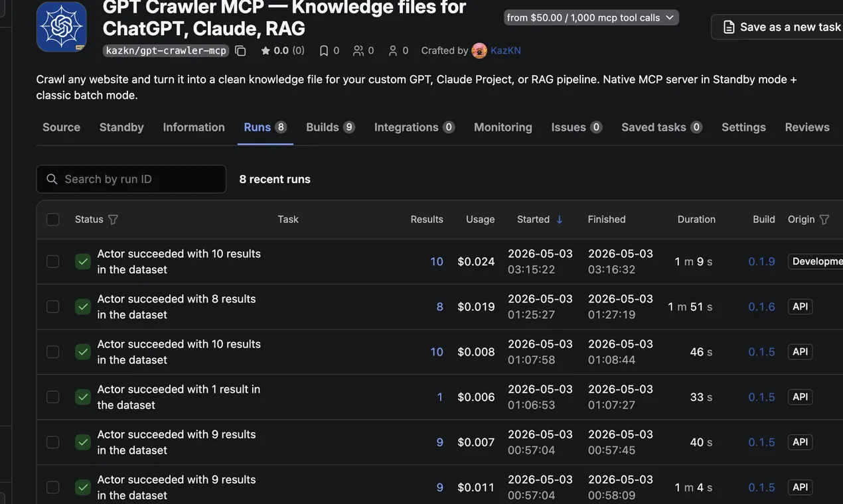Click the bookmark count icon
843x504 pixels.
pyautogui.click(x=324, y=50)
